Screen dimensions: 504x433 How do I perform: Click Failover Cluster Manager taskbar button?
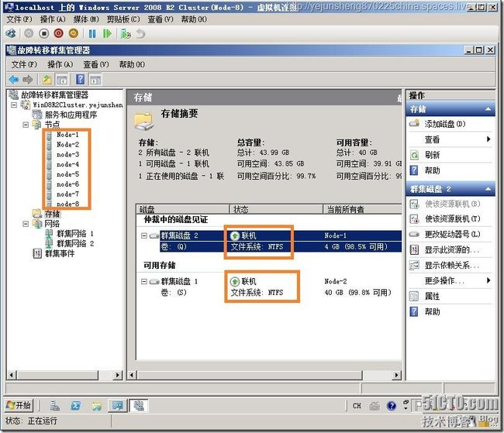pyautogui.click(x=139, y=406)
